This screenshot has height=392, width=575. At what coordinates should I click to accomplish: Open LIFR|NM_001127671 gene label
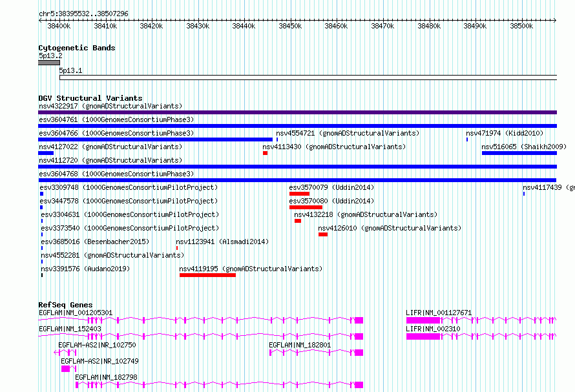click(x=439, y=313)
